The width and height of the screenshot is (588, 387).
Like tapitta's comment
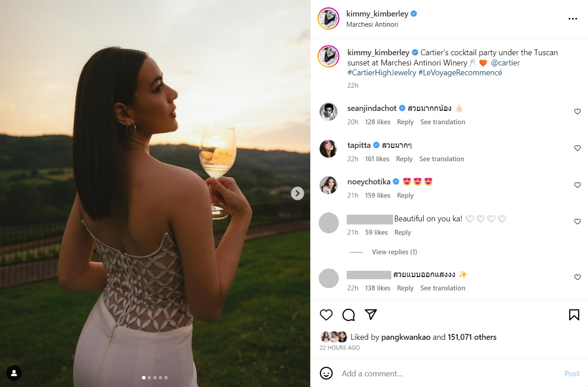(x=577, y=148)
